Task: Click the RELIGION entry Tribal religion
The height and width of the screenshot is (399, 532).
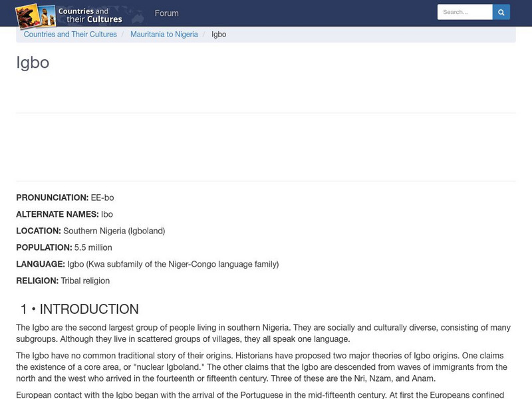Action: [x=86, y=281]
